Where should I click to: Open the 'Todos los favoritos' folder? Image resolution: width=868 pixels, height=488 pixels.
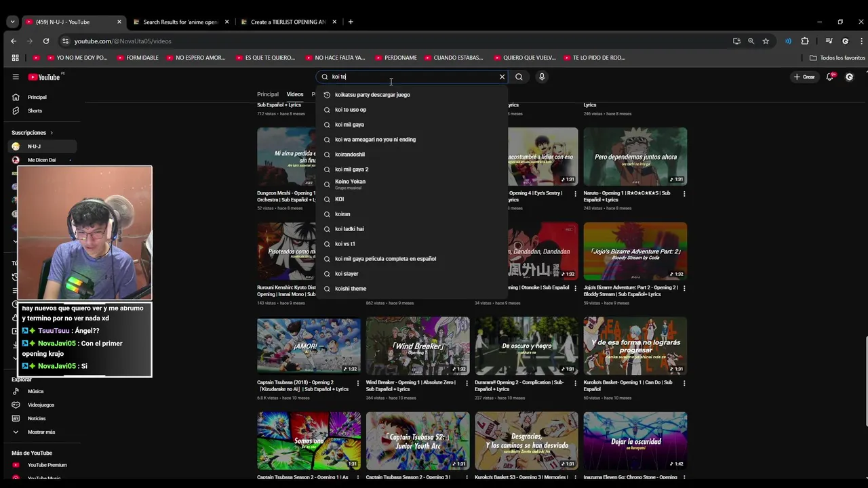coord(837,58)
